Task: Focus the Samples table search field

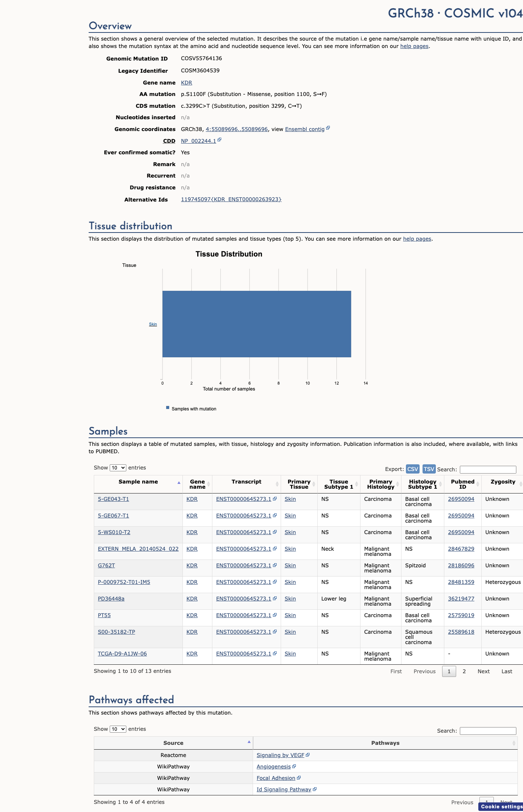Action: (488, 469)
